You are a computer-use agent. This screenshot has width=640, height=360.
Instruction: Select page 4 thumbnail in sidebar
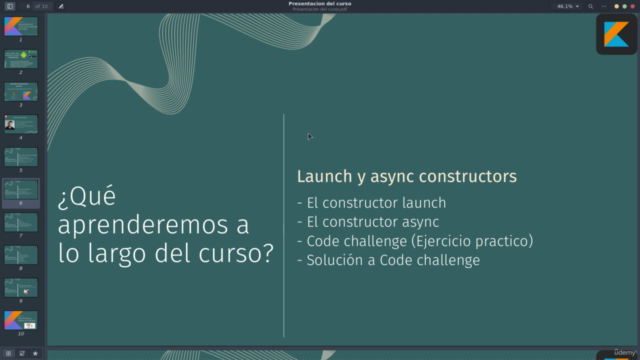tap(21, 124)
